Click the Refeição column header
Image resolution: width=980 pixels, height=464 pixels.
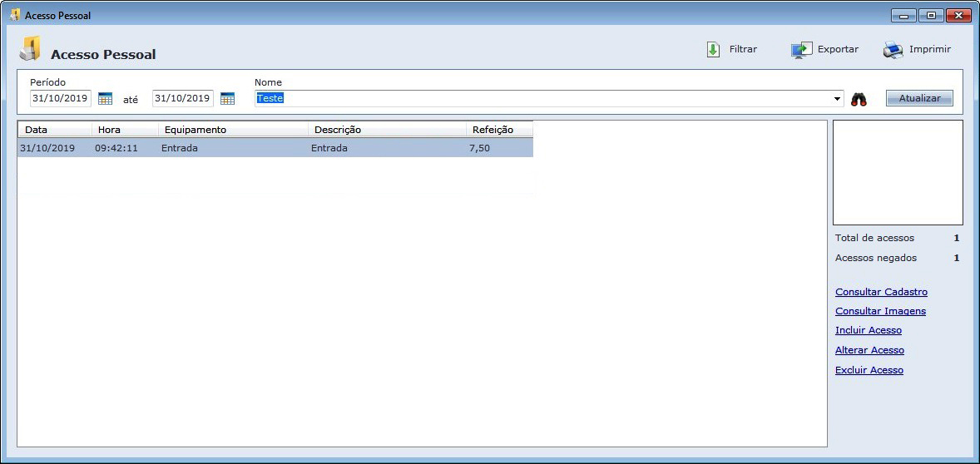499,130
